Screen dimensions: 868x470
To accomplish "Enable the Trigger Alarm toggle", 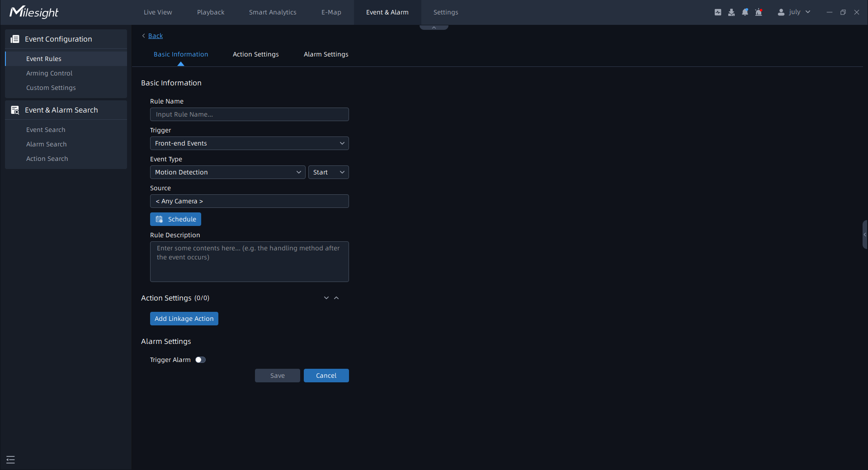I will (200, 360).
